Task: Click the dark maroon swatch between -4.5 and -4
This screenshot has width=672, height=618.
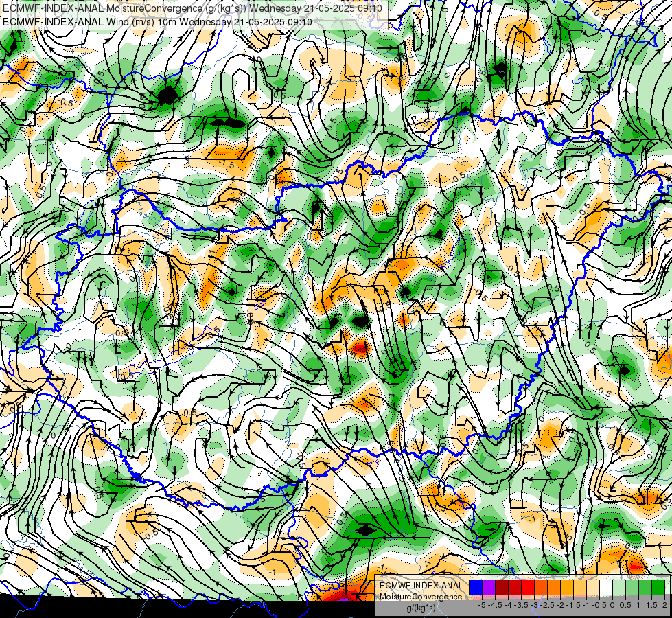Action: tap(502, 587)
